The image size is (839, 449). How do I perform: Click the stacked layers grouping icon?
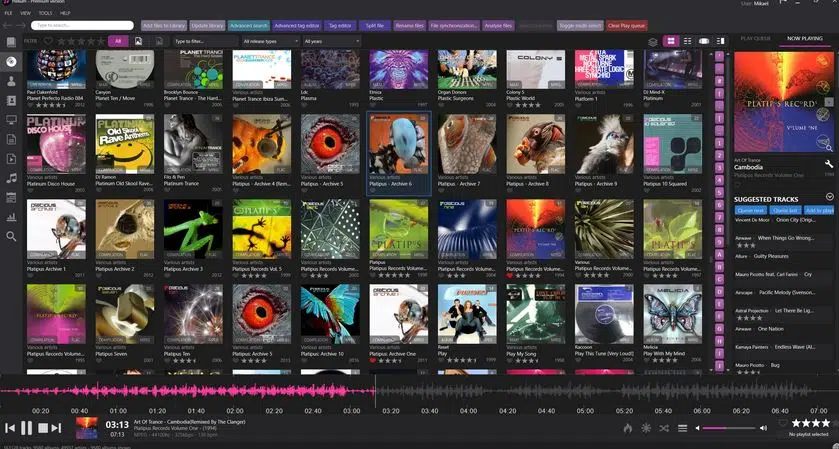[652, 41]
